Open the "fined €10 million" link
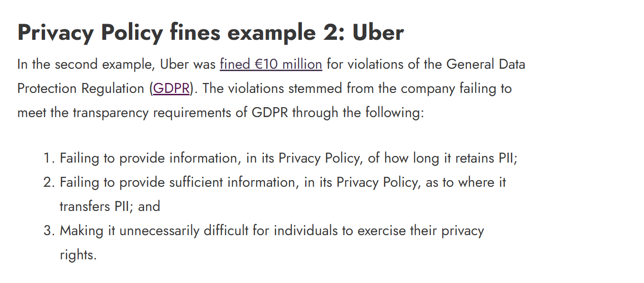This screenshot has height=283, width=644. (x=271, y=64)
